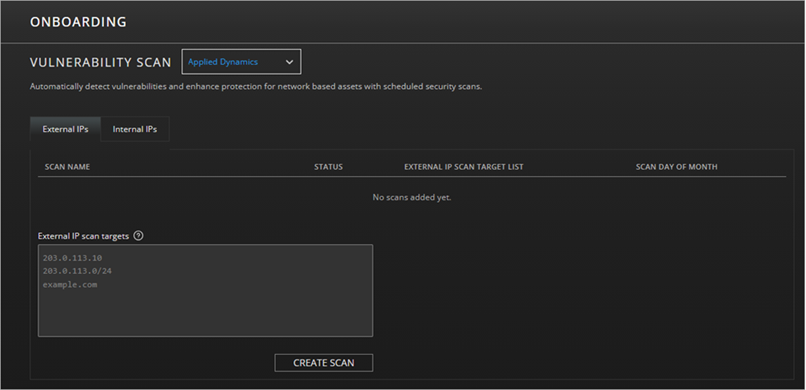Focus the External IP scan targets text area
This screenshot has height=390, width=806.
206,291
